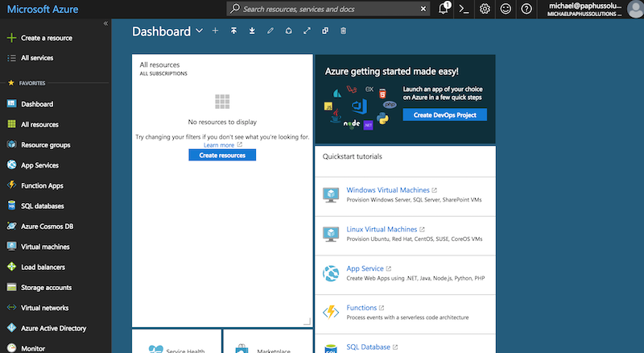Click the feedback smiley icon

(x=506, y=9)
